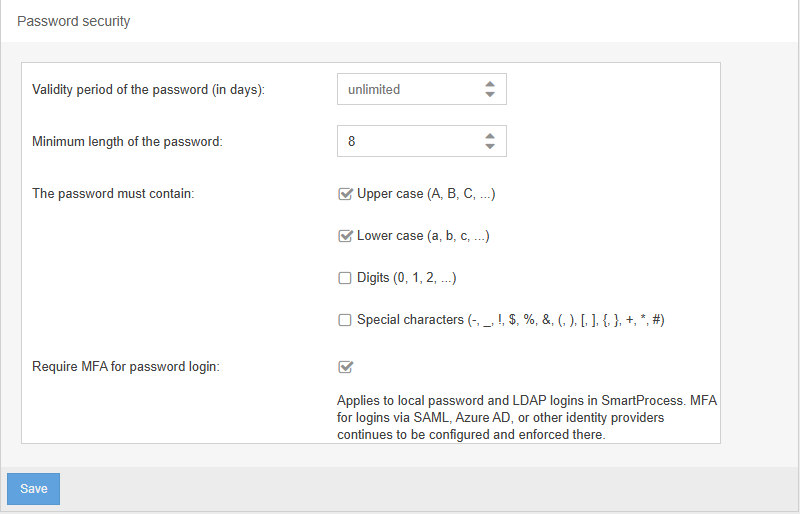
Task: Lower minimum password length with down arrow
Action: point(490,146)
